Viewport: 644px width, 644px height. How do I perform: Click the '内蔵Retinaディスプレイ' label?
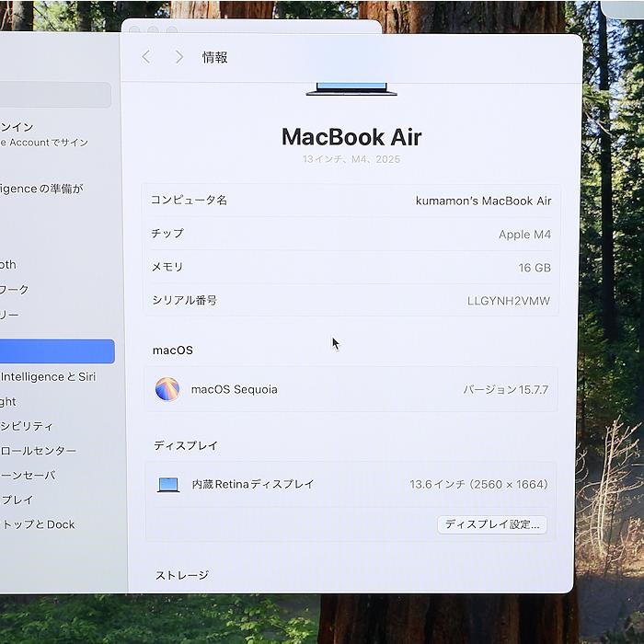tap(253, 485)
